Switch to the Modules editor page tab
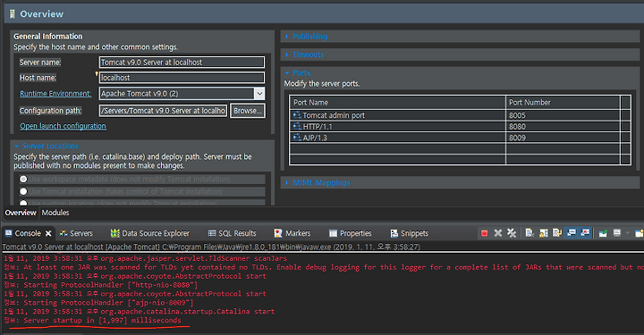 pos(55,213)
